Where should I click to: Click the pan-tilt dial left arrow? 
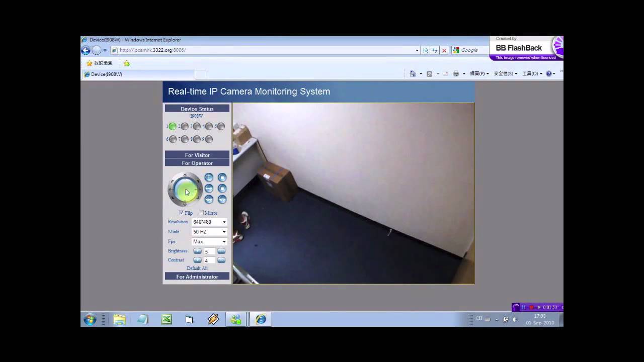[x=171, y=190]
